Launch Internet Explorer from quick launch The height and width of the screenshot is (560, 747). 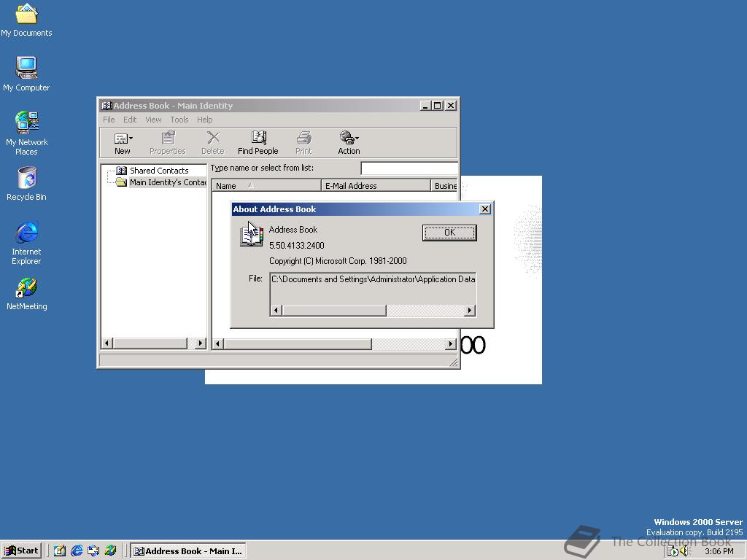point(76,551)
